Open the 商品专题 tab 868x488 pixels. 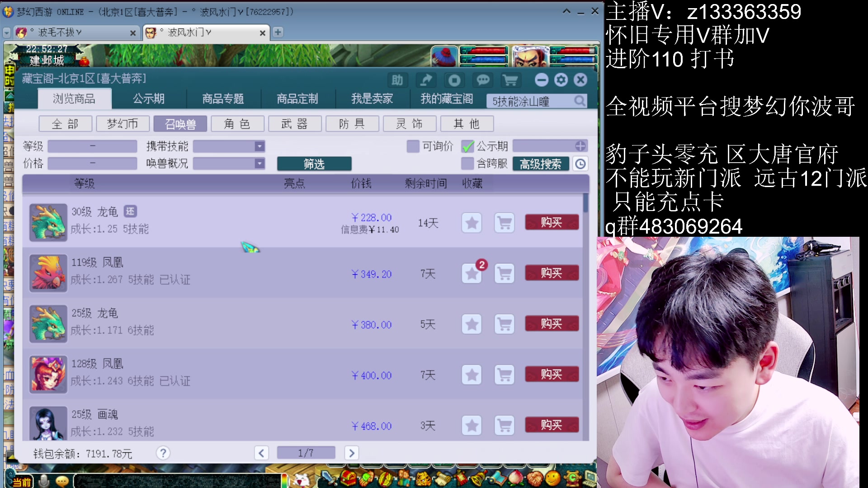point(223,99)
